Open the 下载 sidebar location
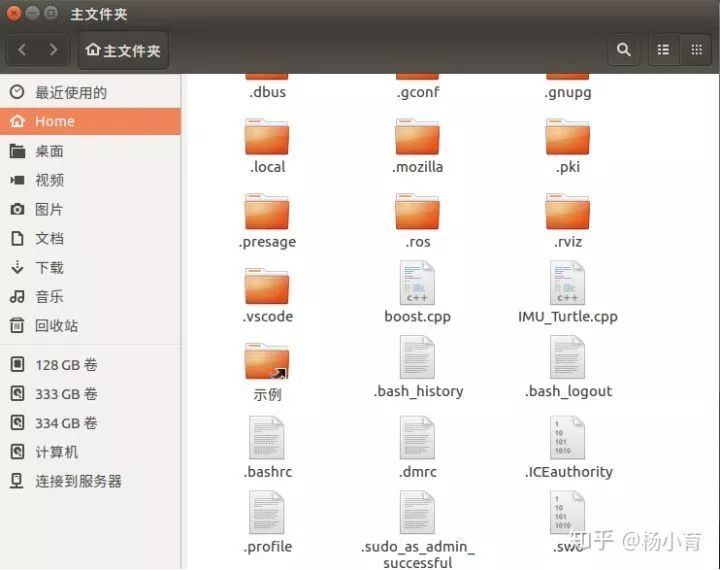The height and width of the screenshot is (570, 720). click(x=49, y=267)
